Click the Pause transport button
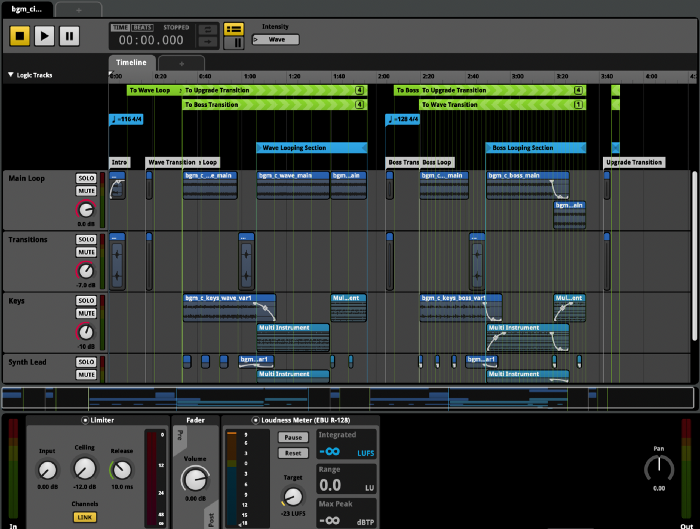The image size is (700, 529). tap(69, 35)
